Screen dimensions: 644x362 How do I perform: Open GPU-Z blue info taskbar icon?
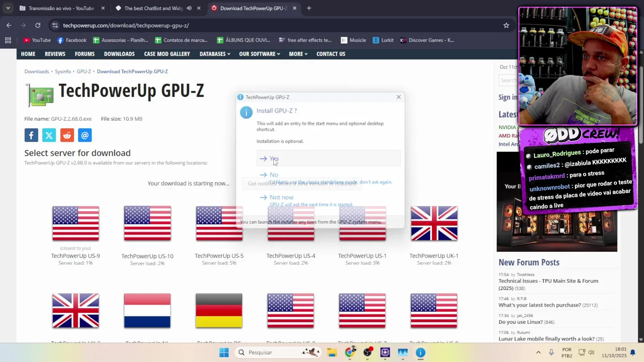pyautogui.click(x=421, y=352)
